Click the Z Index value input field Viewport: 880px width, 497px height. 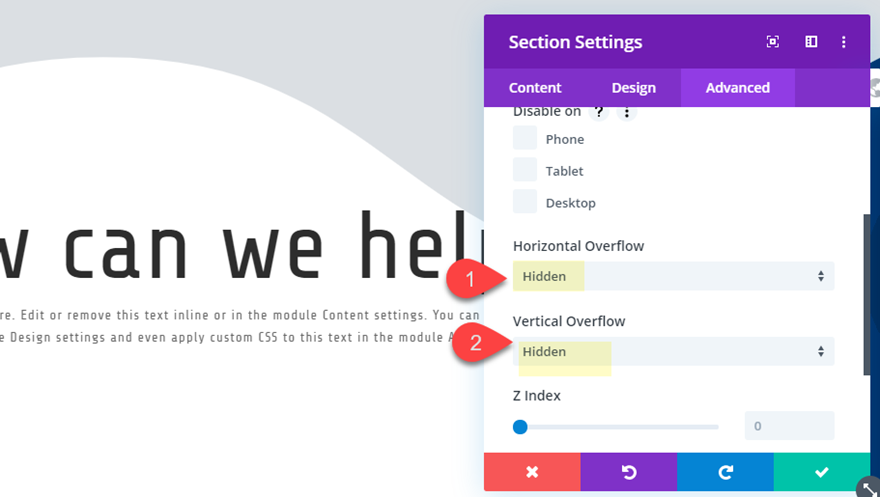click(789, 426)
